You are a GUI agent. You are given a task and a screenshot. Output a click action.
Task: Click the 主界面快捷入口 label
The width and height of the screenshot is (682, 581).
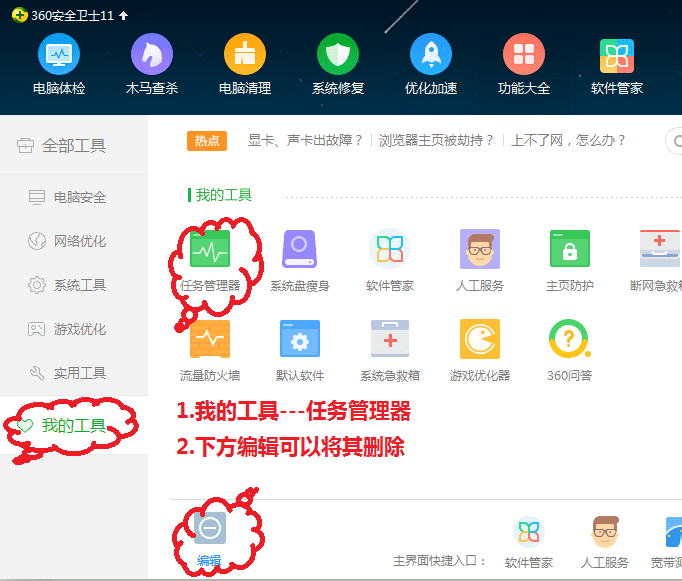439,561
